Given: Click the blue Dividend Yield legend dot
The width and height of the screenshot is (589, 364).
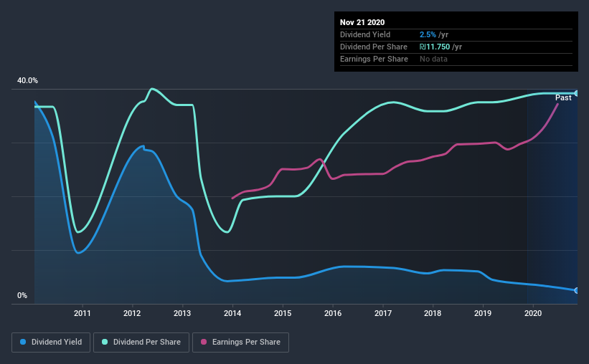Looking at the screenshot, I should point(23,342).
